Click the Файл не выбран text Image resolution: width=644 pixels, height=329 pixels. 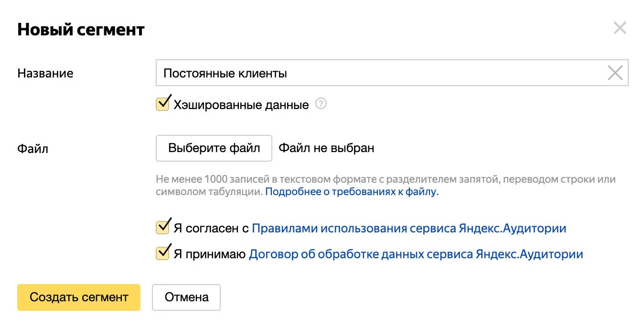pyautogui.click(x=326, y=148)
